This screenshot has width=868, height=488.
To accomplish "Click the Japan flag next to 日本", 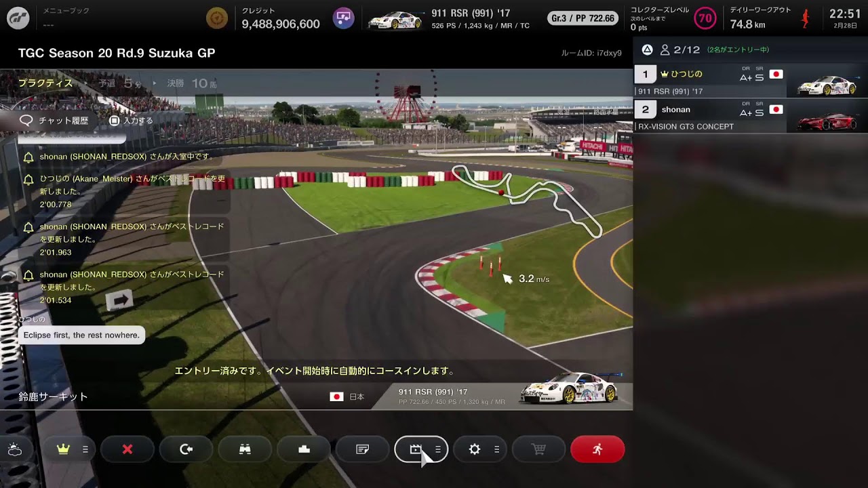I will [x=336, y=396].
